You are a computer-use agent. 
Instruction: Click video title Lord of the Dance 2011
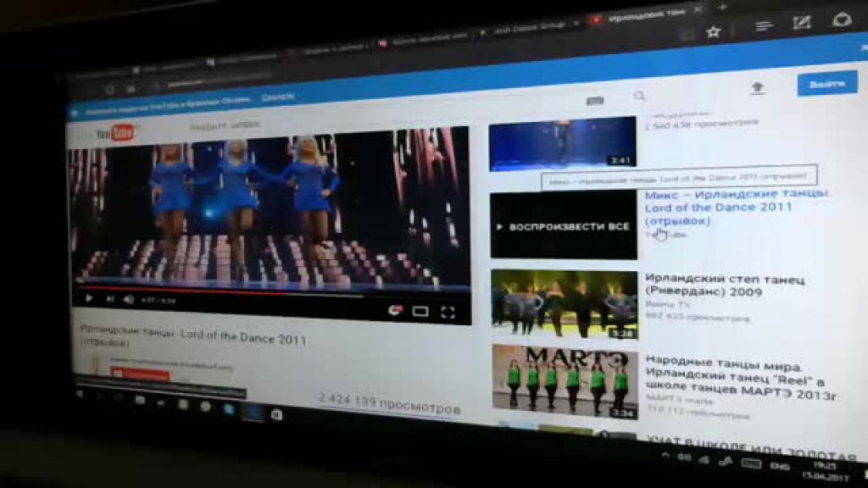192,335
